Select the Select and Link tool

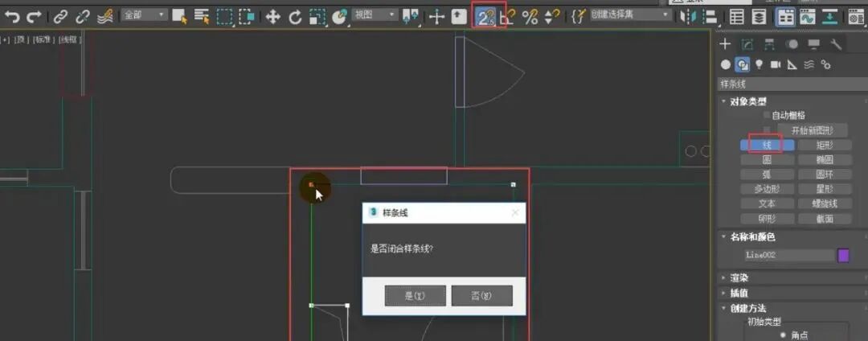[60, 17]
